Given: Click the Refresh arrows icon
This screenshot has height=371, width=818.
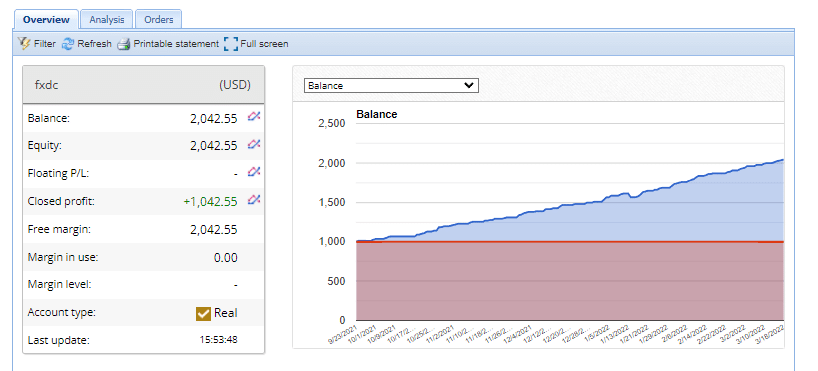Looking at the screenshot, I should [68, 44].
